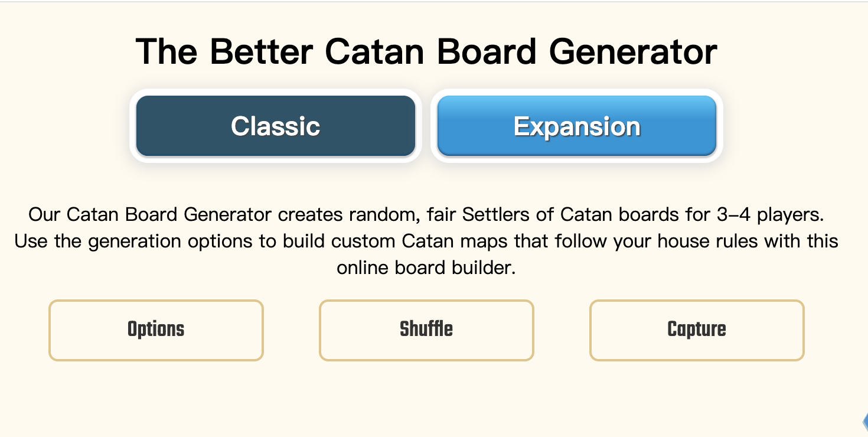Generate a fair 3-4 player board
Screen dimensions: 868x437
426,330
